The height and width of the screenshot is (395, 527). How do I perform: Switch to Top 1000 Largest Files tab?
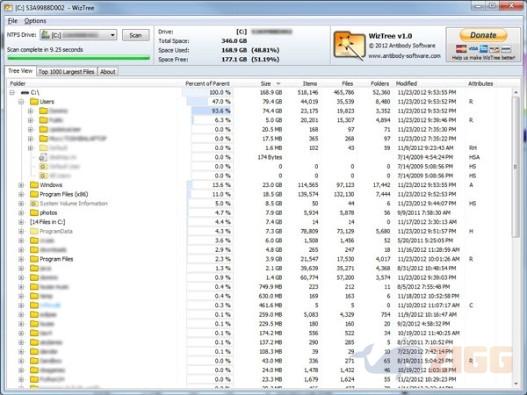[66, 72]
